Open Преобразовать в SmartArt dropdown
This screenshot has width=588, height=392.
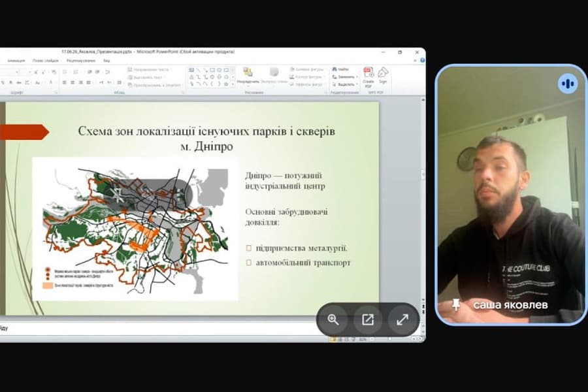click(155, 85)
